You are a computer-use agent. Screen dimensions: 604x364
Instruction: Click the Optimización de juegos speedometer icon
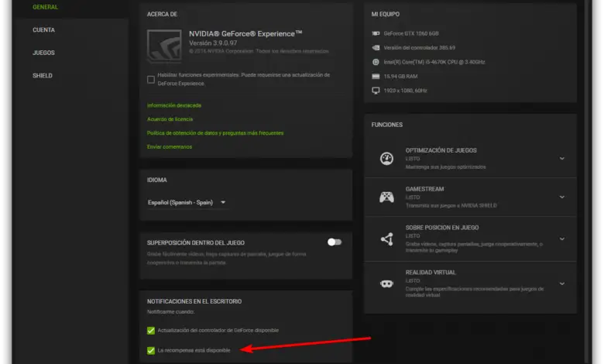[x=386, y=158]
